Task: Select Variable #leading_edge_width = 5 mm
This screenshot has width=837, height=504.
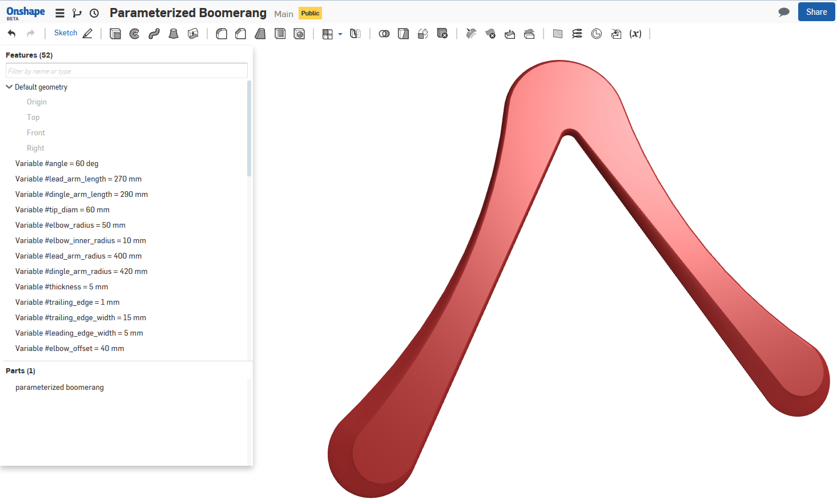Action: 79,333
